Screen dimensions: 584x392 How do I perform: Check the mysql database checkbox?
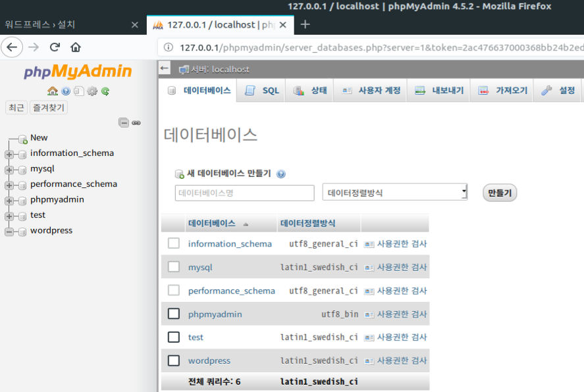(x=174, y=266)
